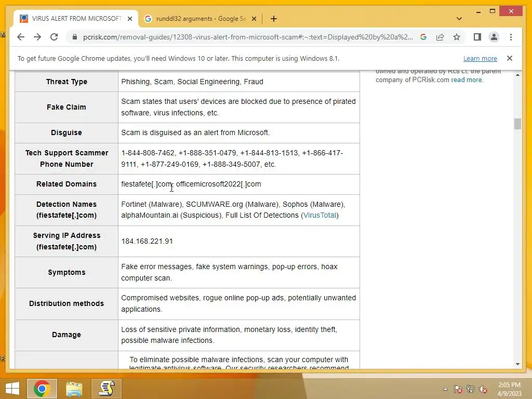Show hidden tray icons arrow

[445, 389]
